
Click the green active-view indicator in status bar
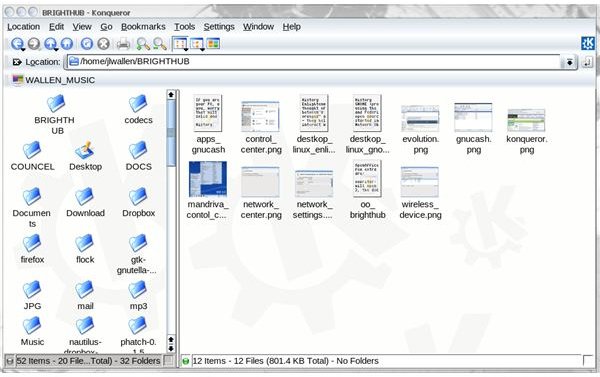coord(186,361)
